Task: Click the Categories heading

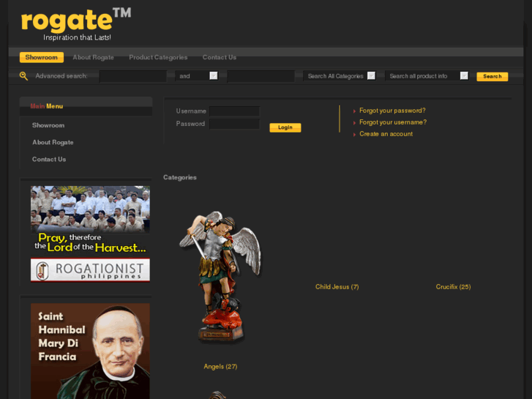Action: coord(180,177)
